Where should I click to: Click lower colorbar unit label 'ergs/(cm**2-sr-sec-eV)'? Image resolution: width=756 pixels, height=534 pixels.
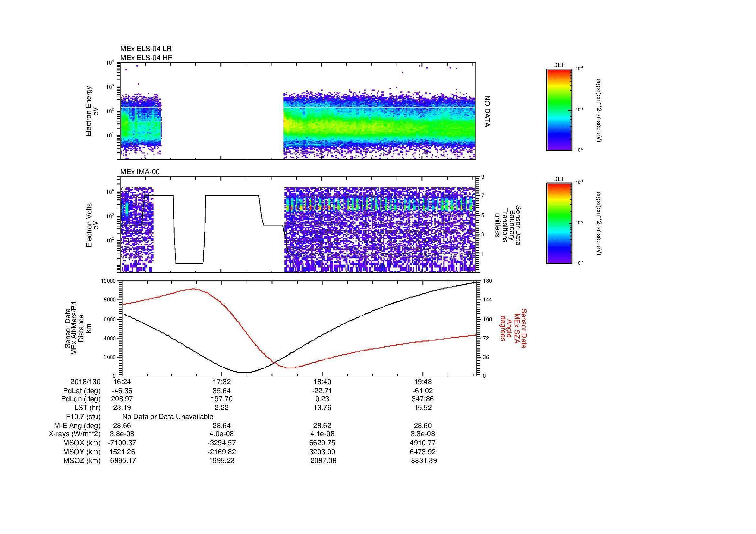tap(599, 224)
